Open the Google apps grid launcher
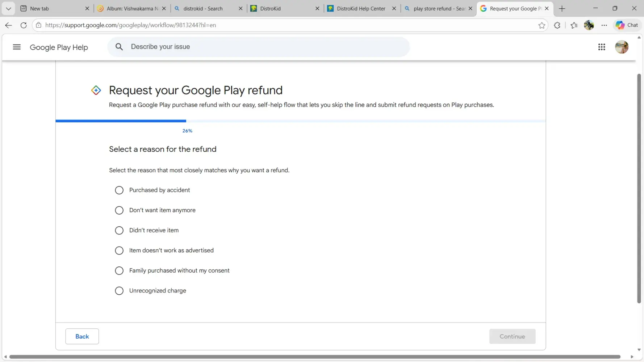 click(602, 47)
